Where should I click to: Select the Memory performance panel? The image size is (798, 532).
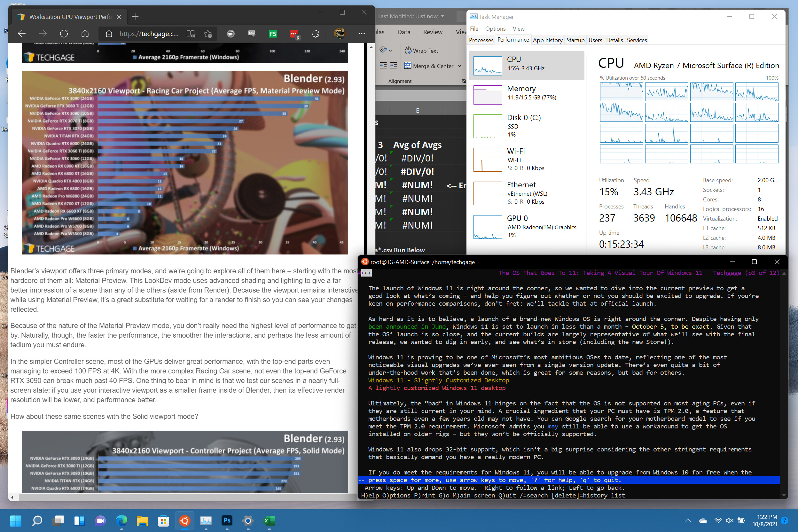point(526,94)
